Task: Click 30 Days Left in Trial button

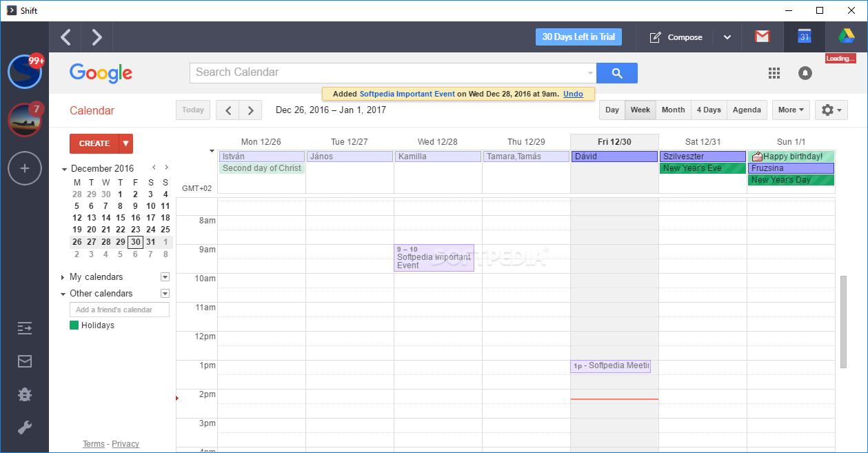Action: click(578, 37)
